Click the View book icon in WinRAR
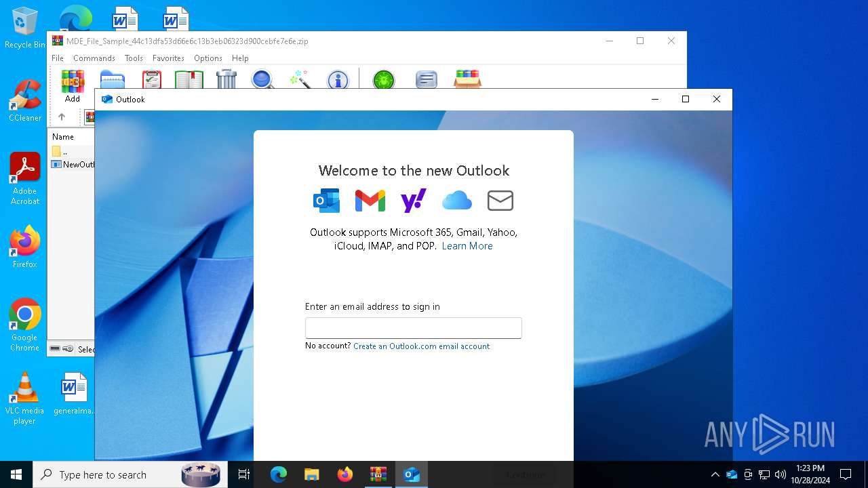868x488 pixels. [189, 79]
